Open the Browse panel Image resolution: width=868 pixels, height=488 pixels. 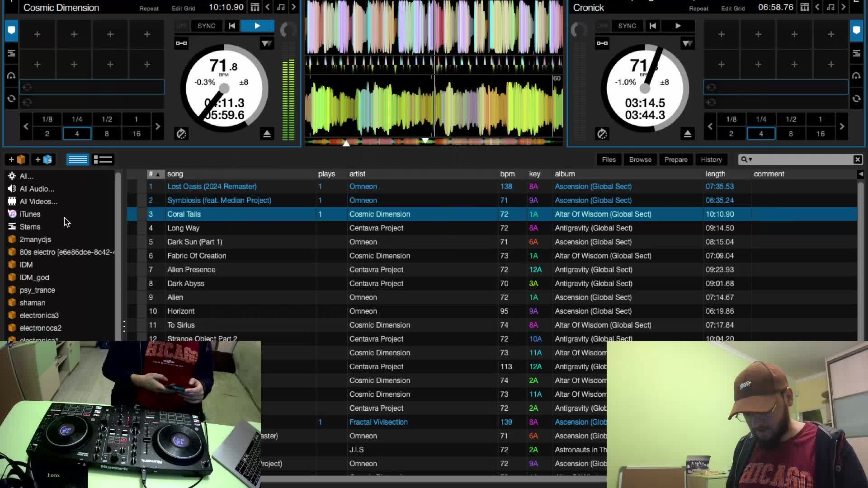[640, 160]
